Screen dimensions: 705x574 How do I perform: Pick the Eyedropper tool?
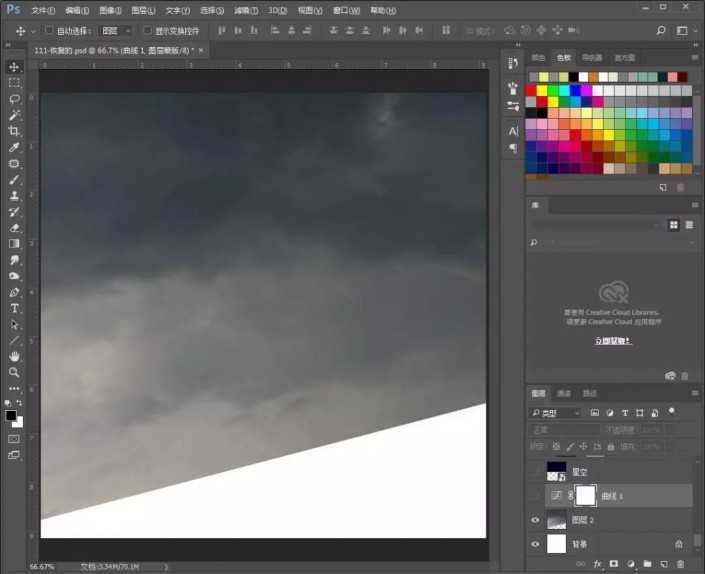tap(14, 147)
